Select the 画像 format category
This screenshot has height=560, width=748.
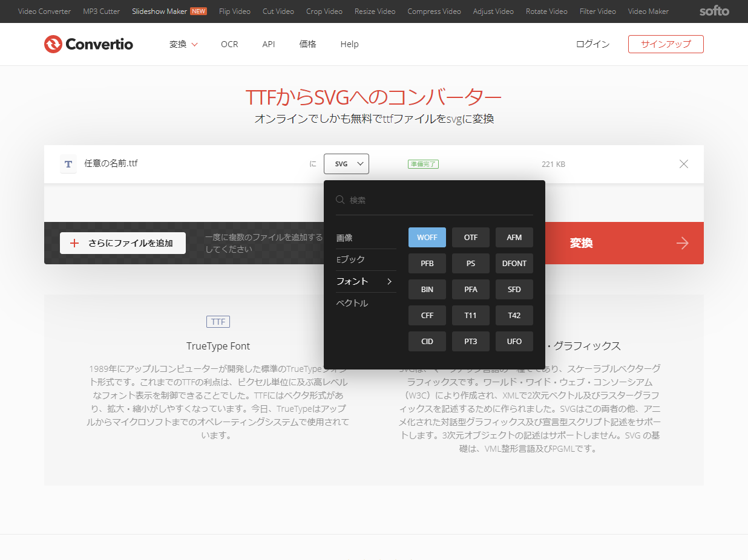pyautogui.click(x=345, y=238)
